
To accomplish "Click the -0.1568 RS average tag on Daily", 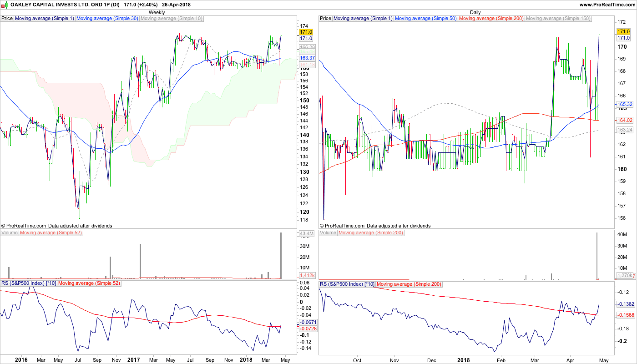I will click(625, 315).
